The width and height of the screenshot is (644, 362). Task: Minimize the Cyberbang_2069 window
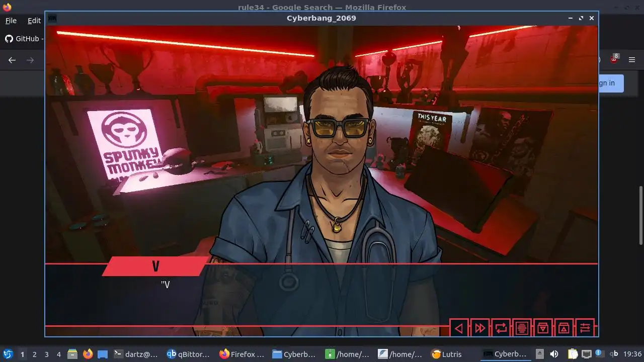(570, 18)
